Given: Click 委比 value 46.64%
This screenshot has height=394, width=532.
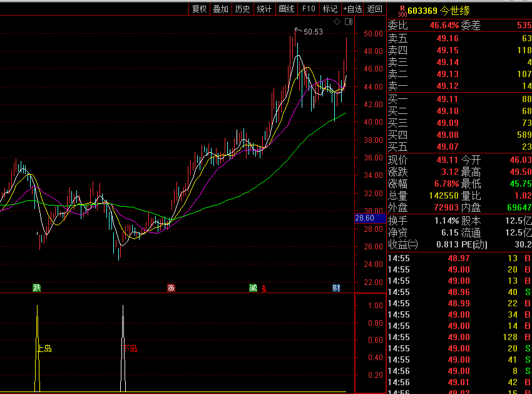Looking at the screenshot, I should pyautogui.click(x=444, y=26).
